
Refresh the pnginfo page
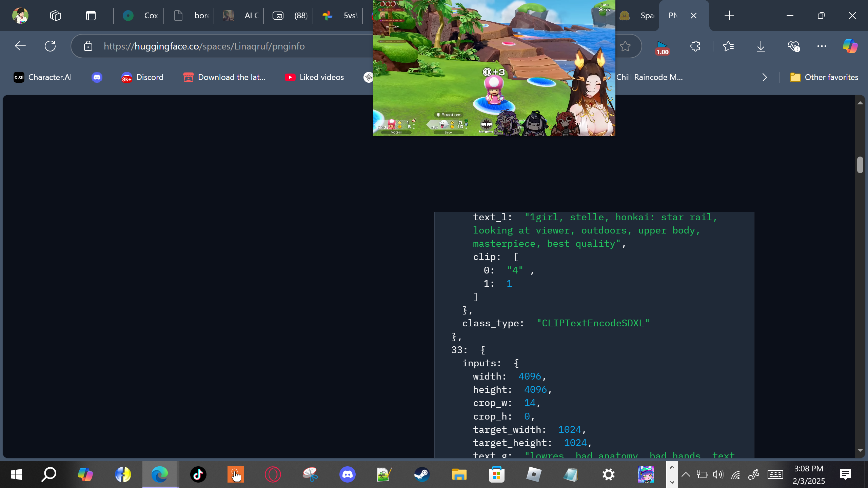tap(50, 46)
